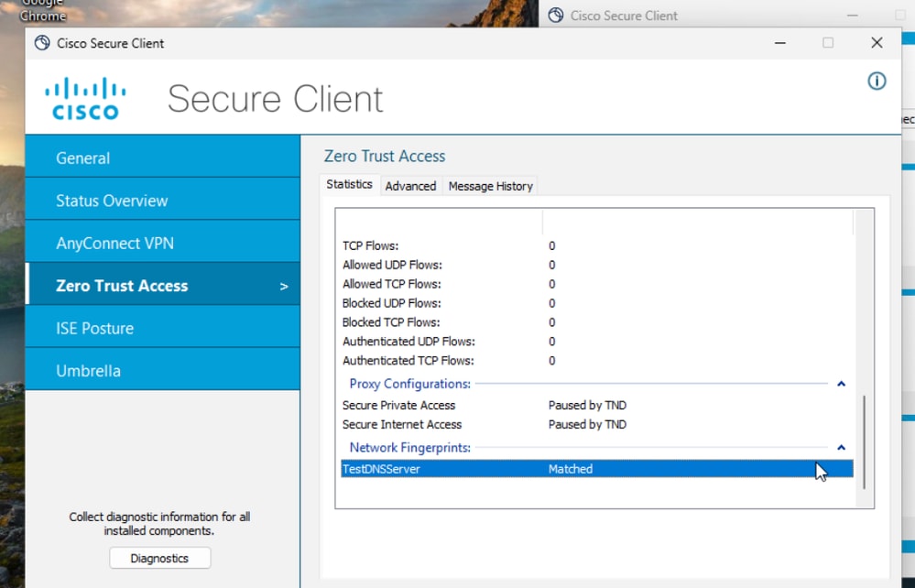
Task: Click the Cisco logo in the header
Action: (x=85, y=99)
